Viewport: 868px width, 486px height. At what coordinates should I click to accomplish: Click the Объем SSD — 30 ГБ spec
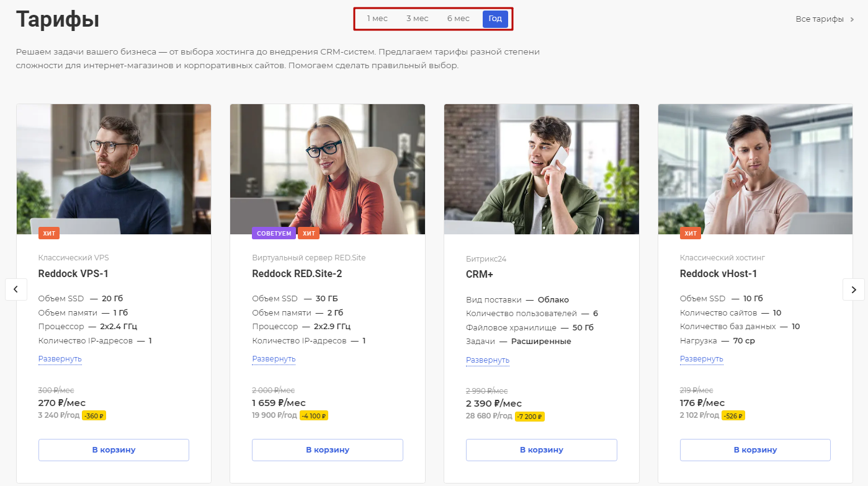click(295, 299)
